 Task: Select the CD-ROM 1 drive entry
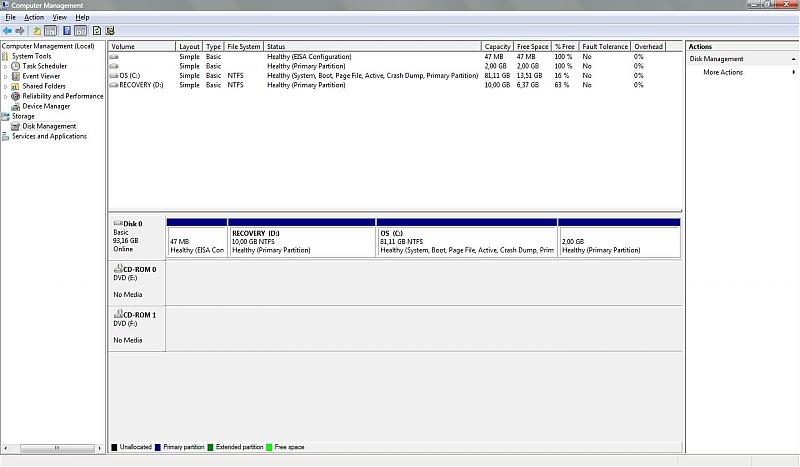135,314
